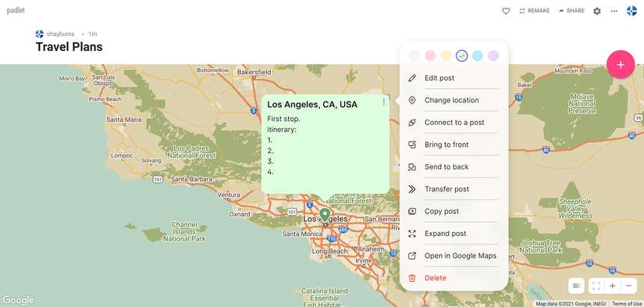
Task: Click the post title Los Angeles, CA, USA
Action: [x=312, y=105]
